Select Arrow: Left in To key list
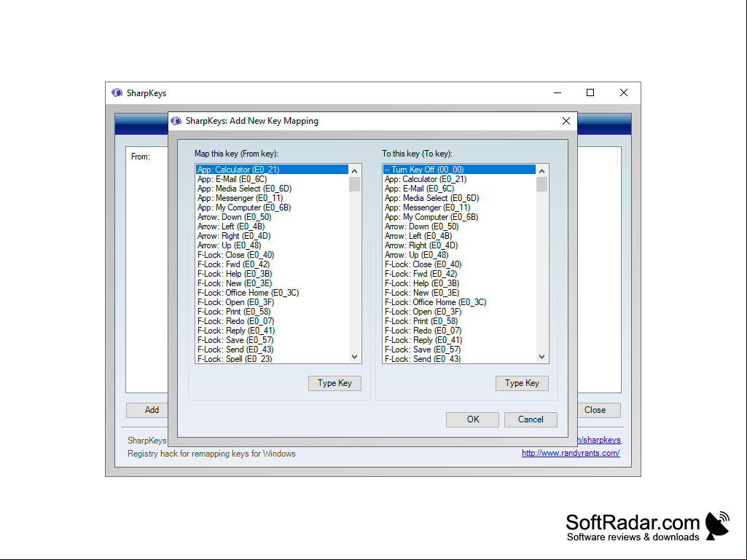 point(459,236)
